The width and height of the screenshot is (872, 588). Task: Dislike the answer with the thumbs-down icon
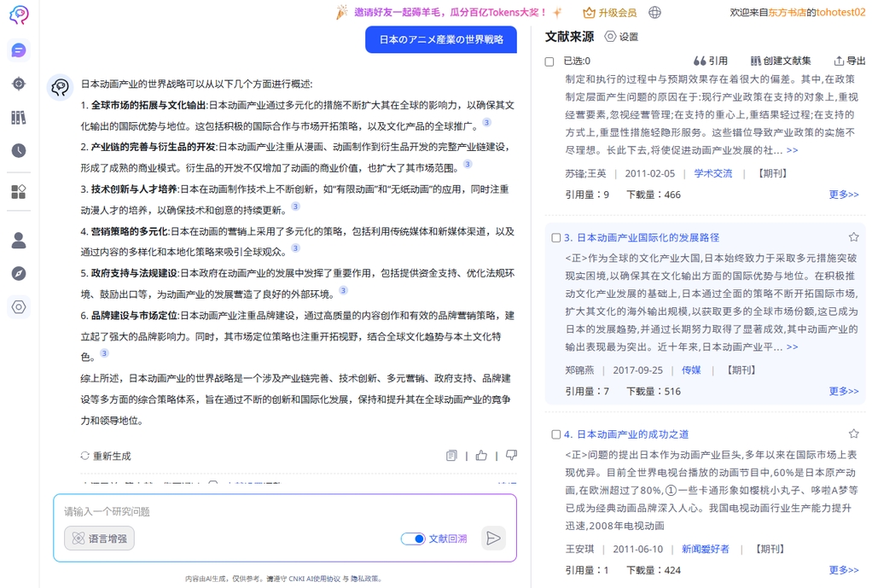(x=511, y=456)
